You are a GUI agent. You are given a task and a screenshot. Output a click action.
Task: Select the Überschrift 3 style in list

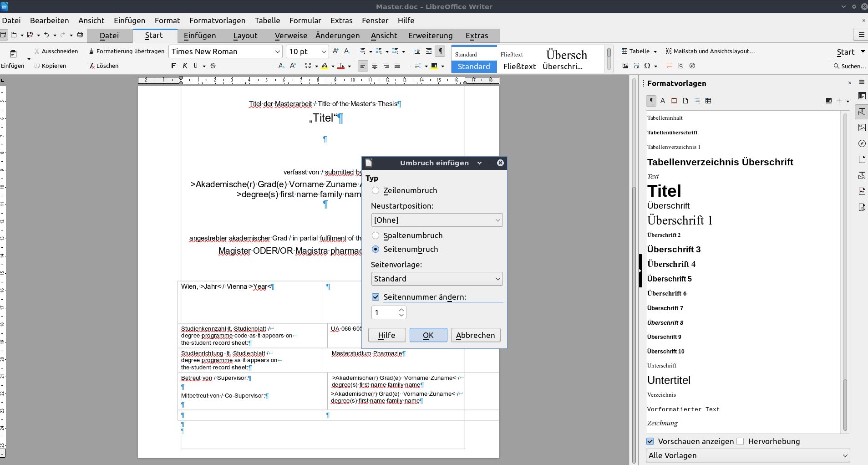(x=674, y=250)
